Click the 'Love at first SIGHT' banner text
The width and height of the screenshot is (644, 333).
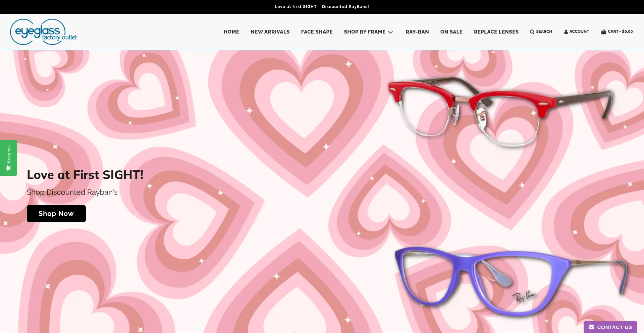point(296,7)
